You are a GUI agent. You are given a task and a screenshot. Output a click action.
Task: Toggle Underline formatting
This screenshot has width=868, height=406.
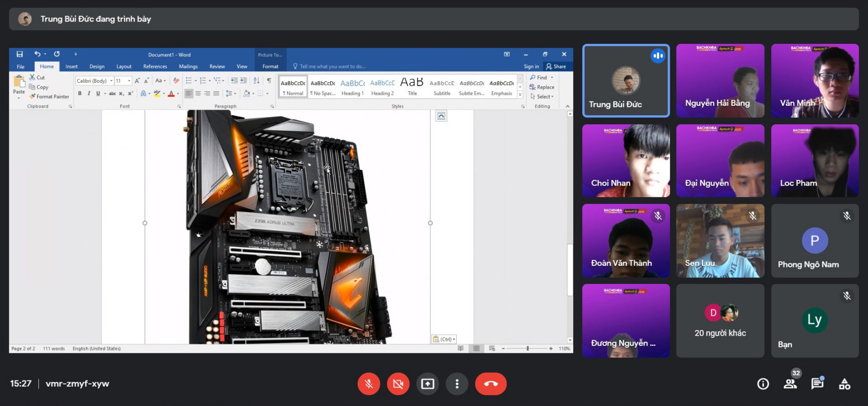[98, 93]
